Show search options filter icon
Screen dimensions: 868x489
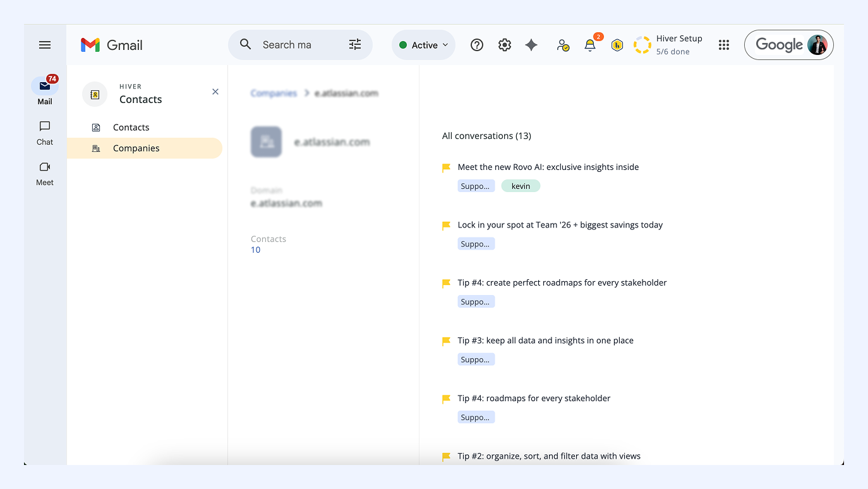click(x=355, y=44)
